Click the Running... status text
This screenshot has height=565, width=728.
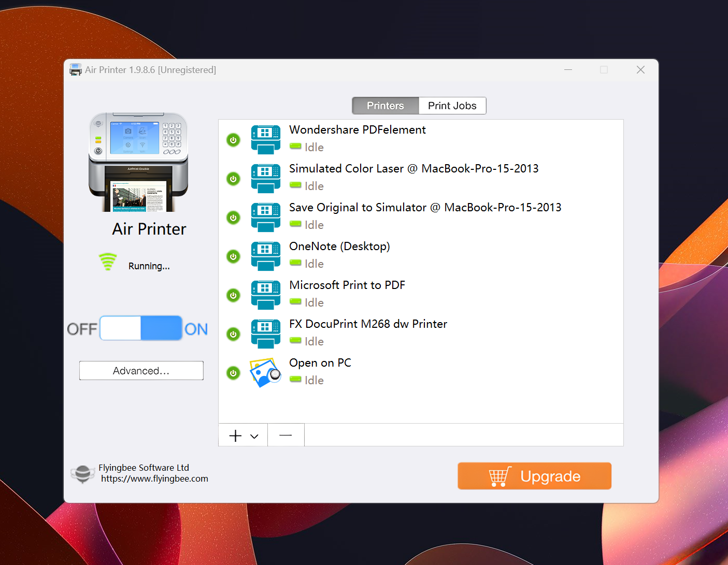[x=149, y=266]
